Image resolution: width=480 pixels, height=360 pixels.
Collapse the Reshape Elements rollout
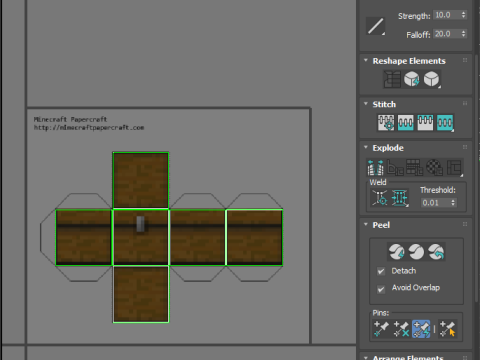tap(366, 60)
